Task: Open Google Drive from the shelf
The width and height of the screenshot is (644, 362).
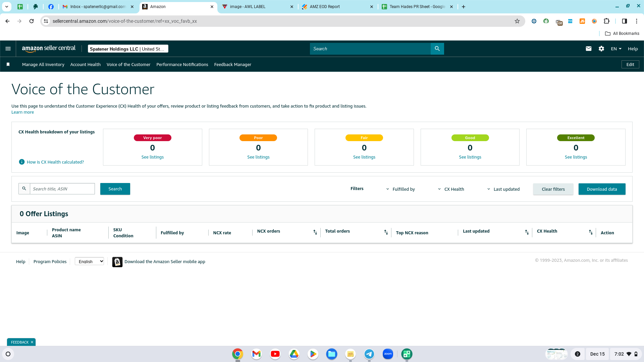Action: (x=294, y=354)
